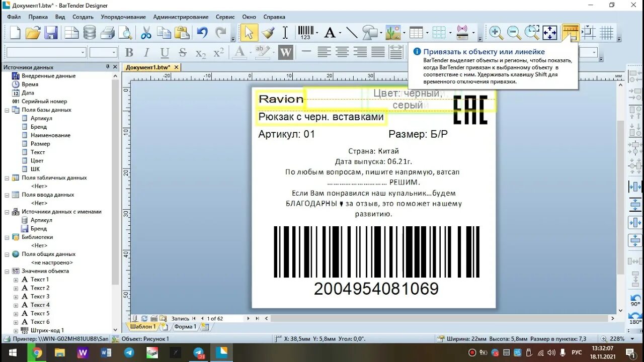This screenshot has height=362, width=644.
Task: Select the RFID encoder tool
Action: (x=462, y=33)
